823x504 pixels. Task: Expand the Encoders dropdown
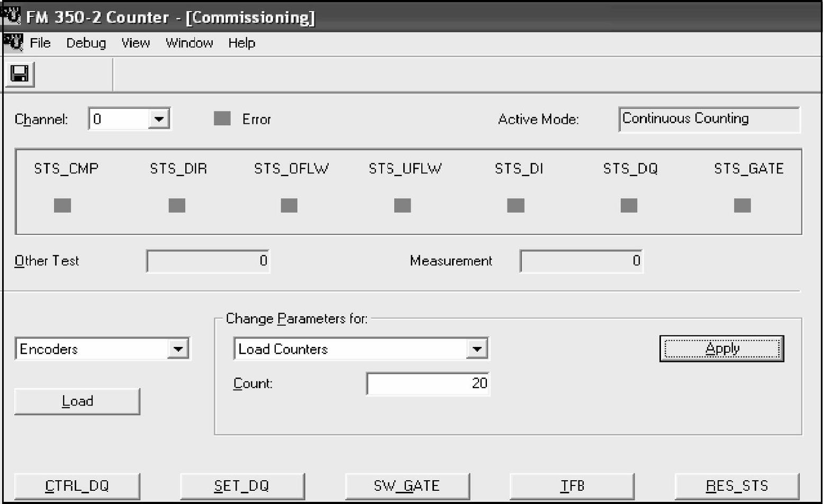(178, 349)
